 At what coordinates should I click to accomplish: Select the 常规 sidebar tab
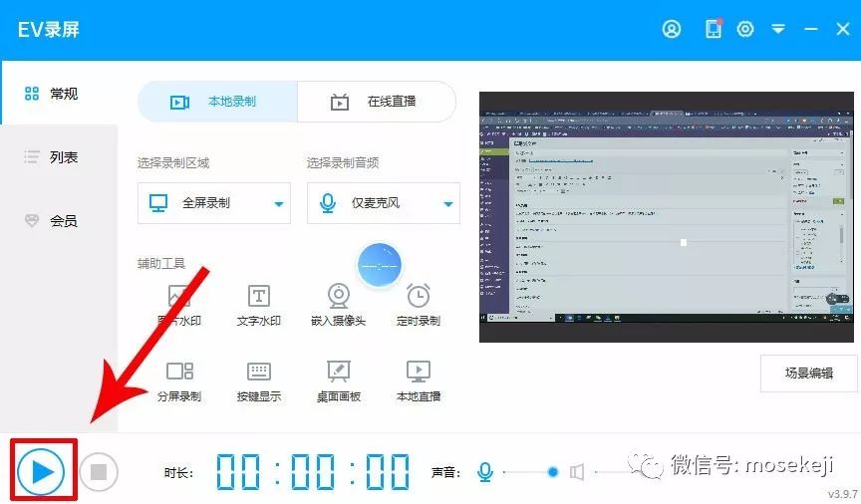(60, 94)
